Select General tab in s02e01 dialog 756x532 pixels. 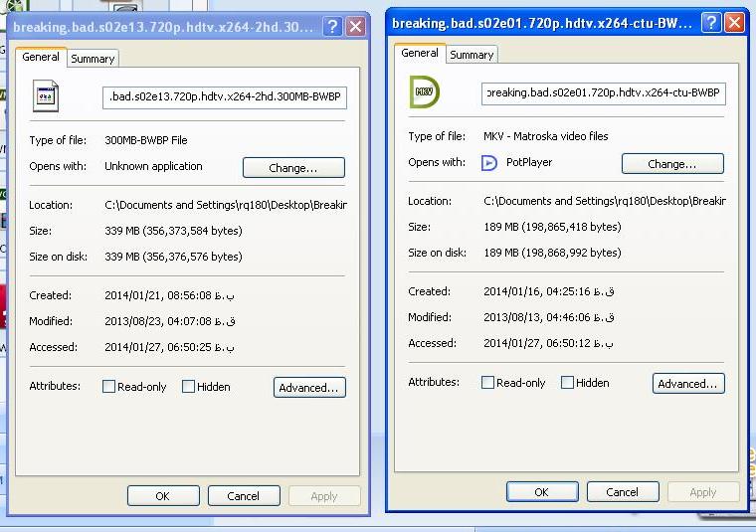pos(420,53)
